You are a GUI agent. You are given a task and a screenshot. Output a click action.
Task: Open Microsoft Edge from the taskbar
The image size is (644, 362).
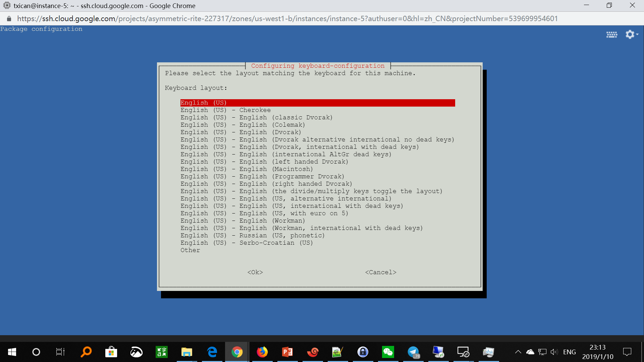[x=212, y=352]
